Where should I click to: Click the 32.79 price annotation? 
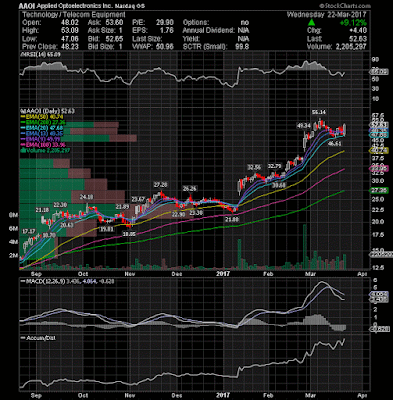[275, 166]
